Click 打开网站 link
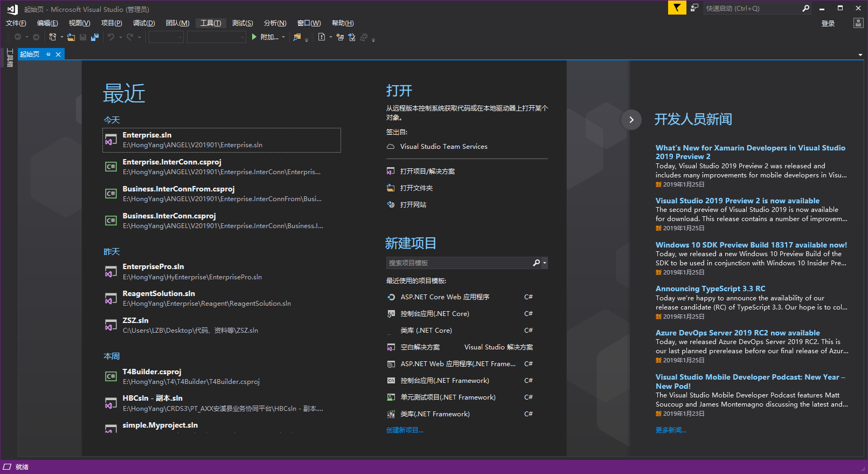 (413, 204)
